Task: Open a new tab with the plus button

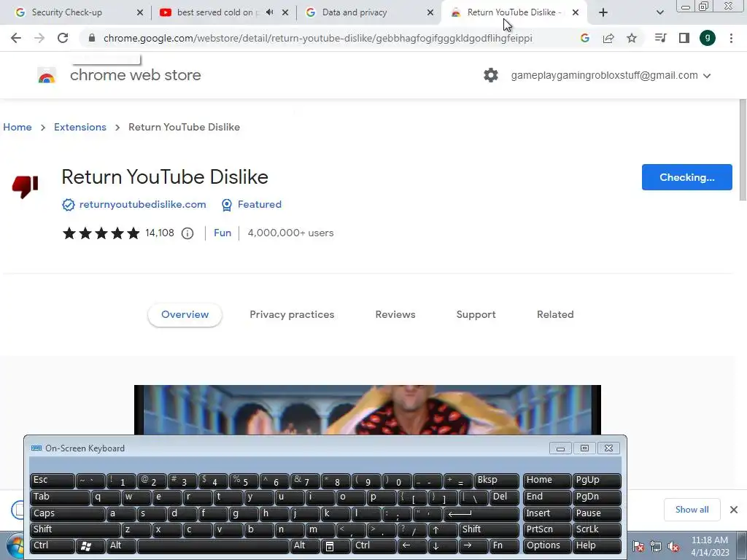Action: click(x=603, y=12)
